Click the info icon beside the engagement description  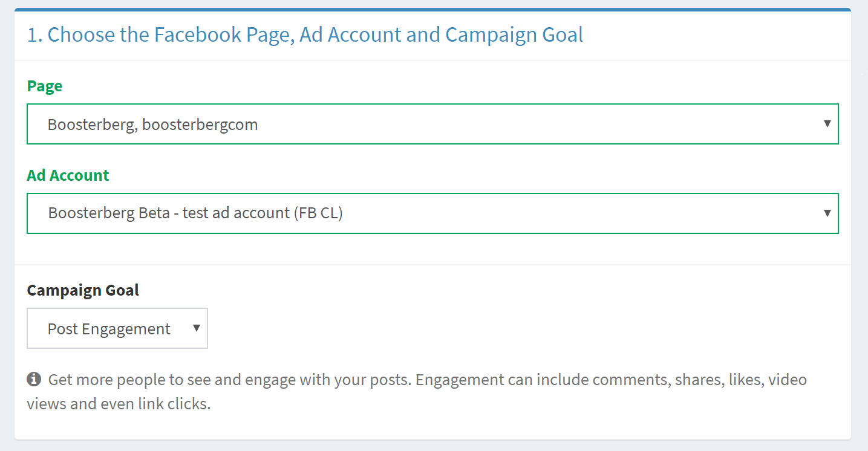pos(34,380)
